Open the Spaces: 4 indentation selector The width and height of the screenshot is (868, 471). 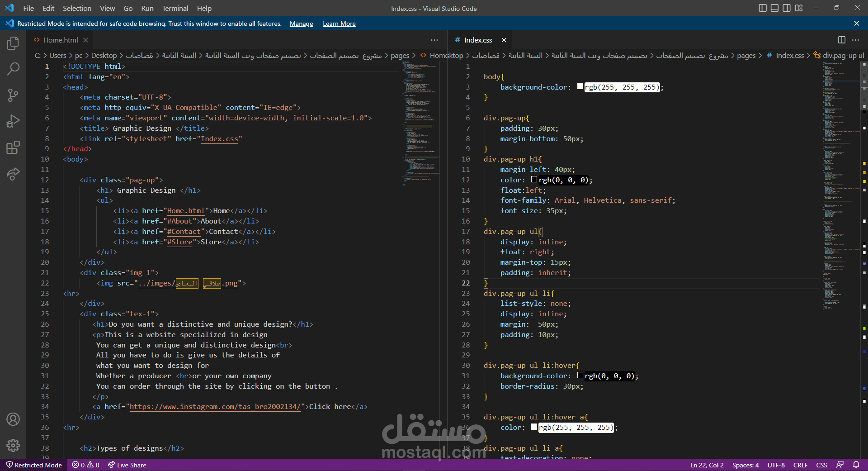click(745, 465)
